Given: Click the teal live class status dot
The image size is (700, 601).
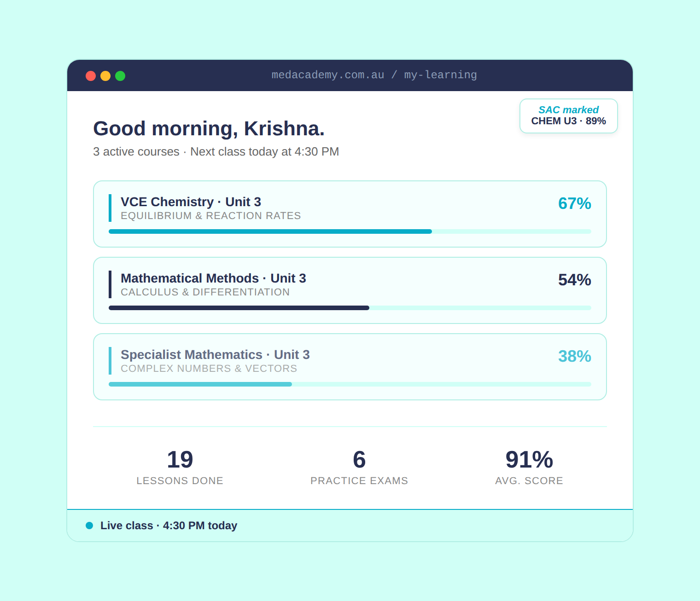Looking at the screenshot, I should click(89, 526).
